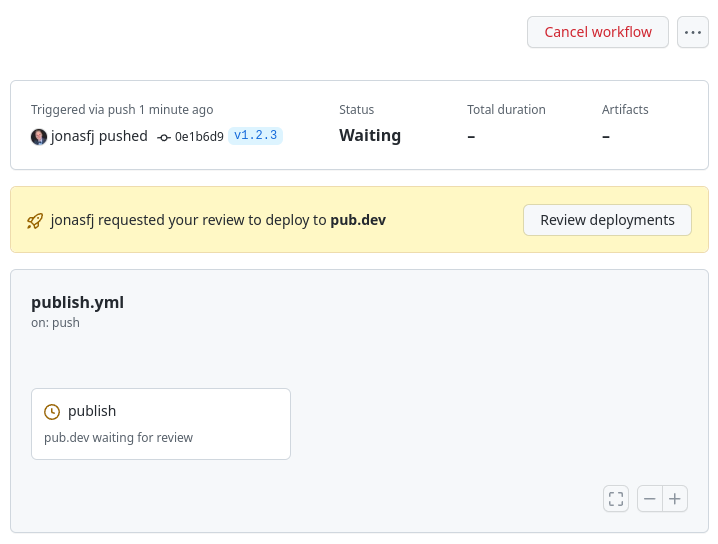Click the commit icon beside the hash
Screen dimensions: 718x544
click(164, 137)
